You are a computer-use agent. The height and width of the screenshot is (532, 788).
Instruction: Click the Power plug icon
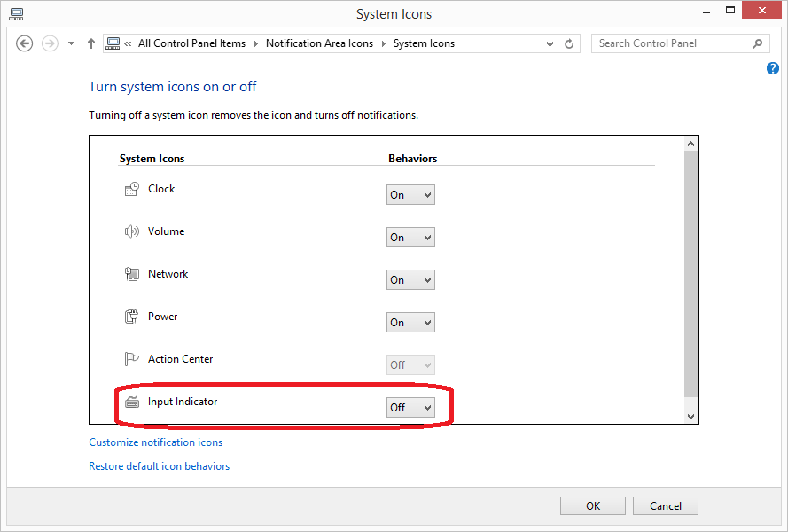(132, 317)
